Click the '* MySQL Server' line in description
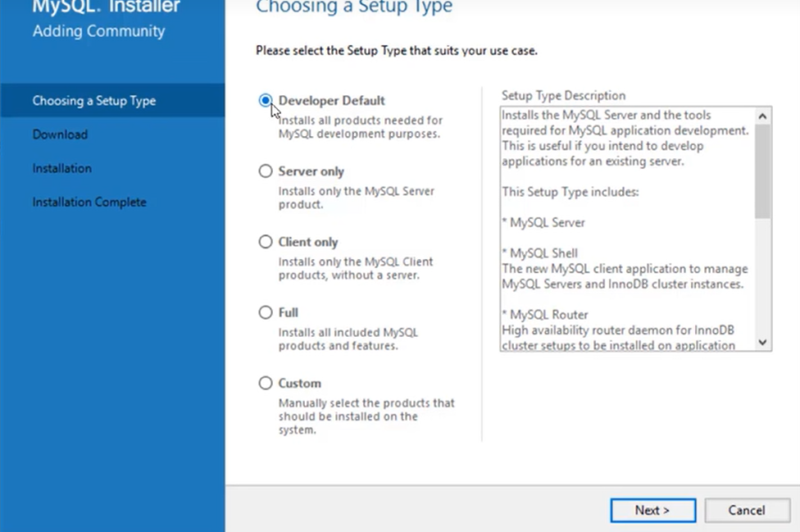The width and height of the screenshot is (800, 532). click(543, 222)
